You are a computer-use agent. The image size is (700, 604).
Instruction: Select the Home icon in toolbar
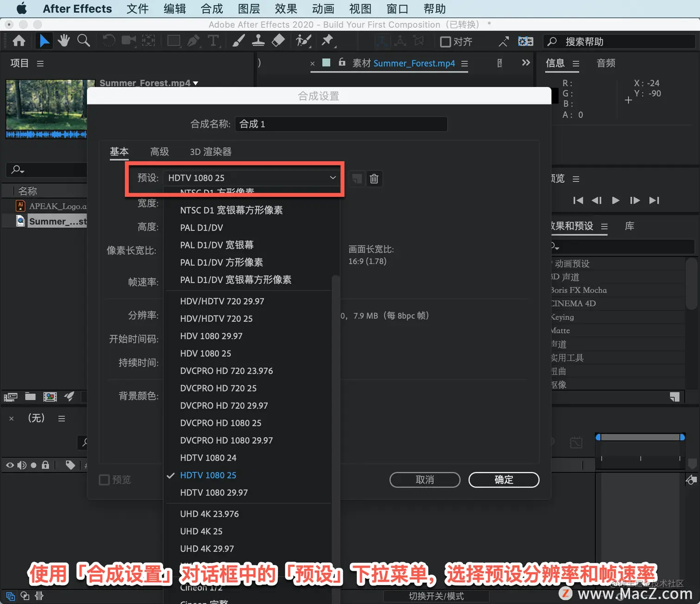(19, 41)
